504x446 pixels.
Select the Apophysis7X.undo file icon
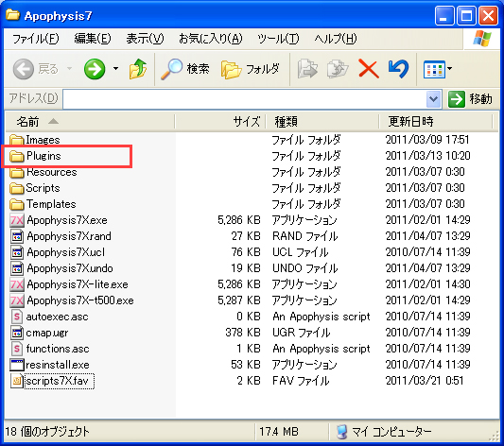(17, 268)
